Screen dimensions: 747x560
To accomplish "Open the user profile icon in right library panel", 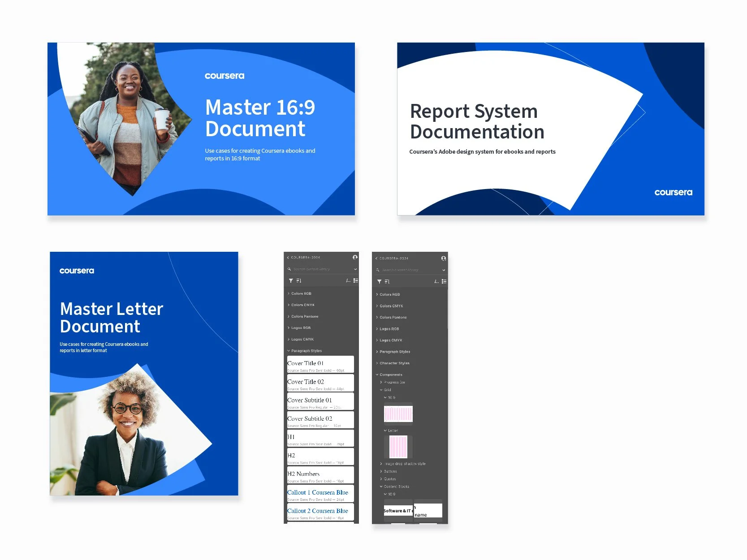I will 443,258.
